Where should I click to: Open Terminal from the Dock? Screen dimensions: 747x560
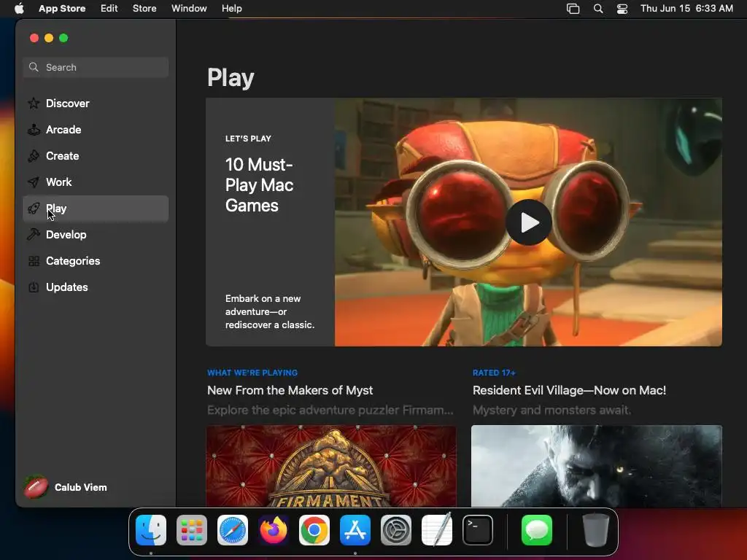tap(478, 530)
